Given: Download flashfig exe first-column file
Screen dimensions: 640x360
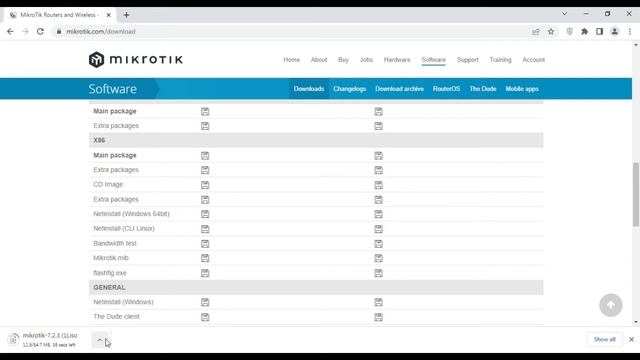Looking at the screenshot, I should tap(205, 273).
